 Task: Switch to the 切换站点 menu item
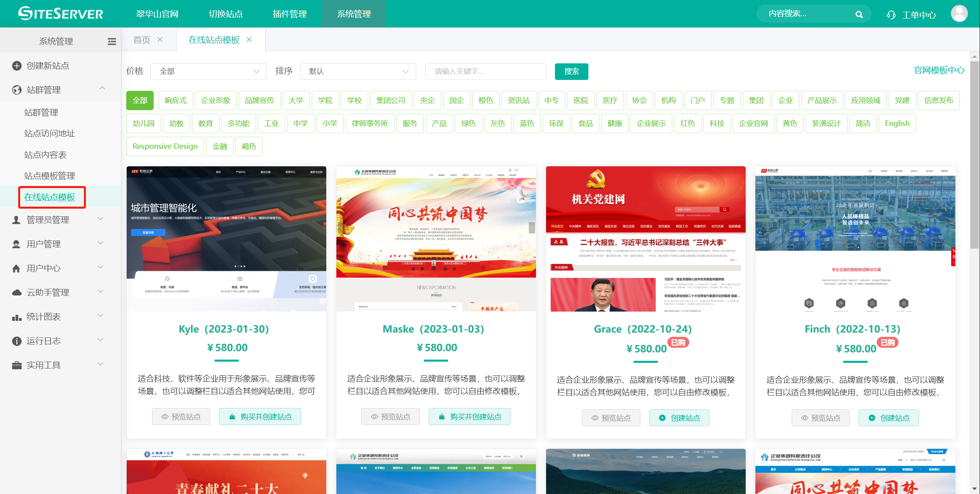tap(225, 14)
